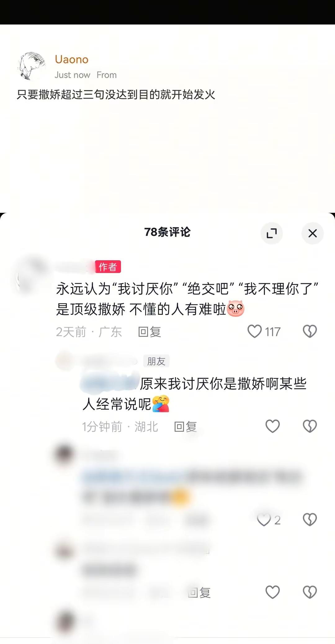Dislike the author's top comment
The image size is (335, 644).
(x=310, y=331)
